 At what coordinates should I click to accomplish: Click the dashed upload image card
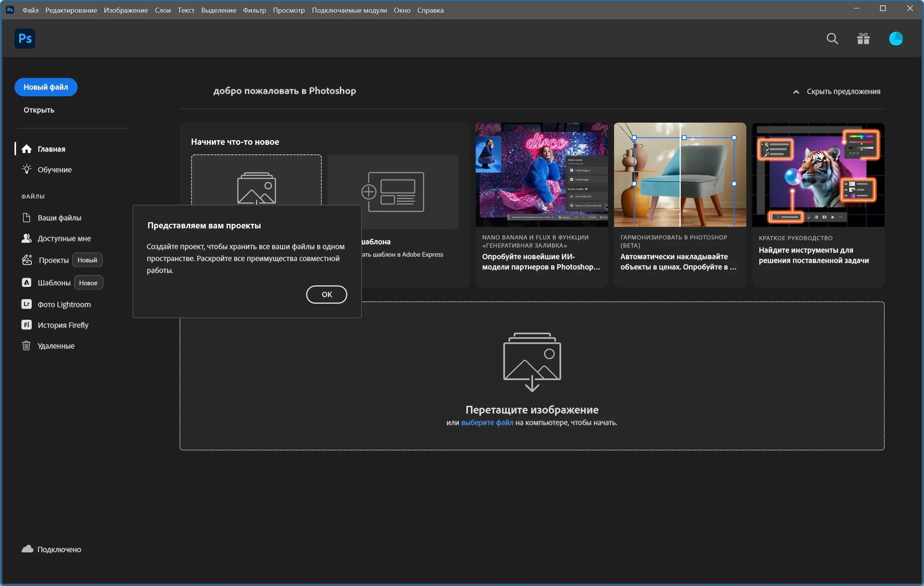(256, 180)
